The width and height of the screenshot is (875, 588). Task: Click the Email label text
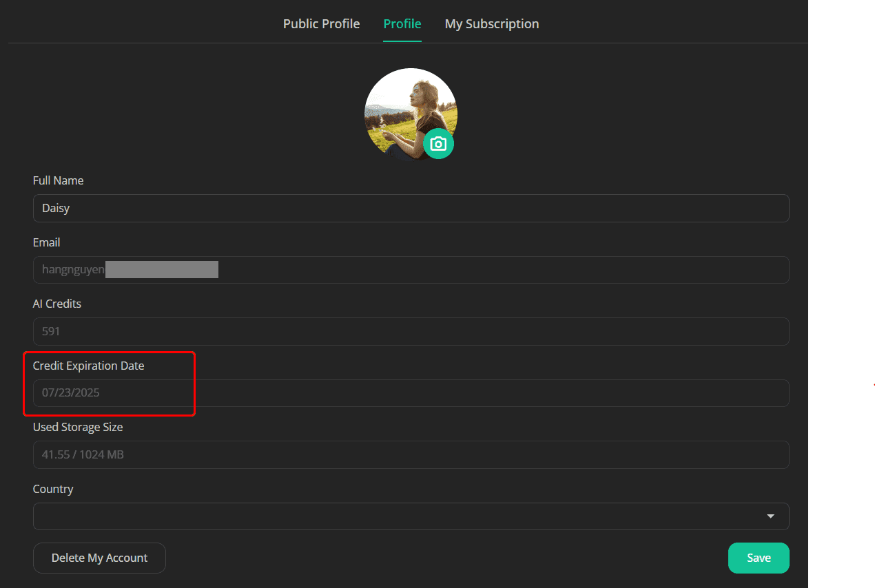point(47,242)
